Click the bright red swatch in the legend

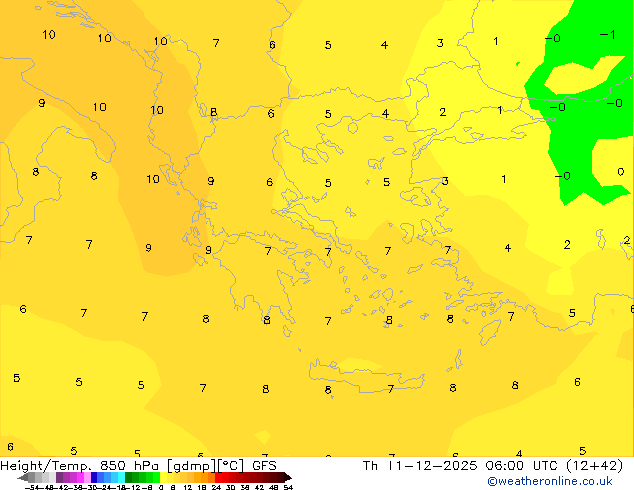click(218, 477)
